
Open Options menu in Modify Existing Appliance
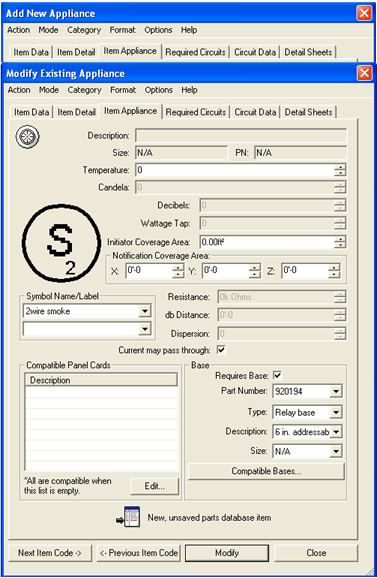159,90
